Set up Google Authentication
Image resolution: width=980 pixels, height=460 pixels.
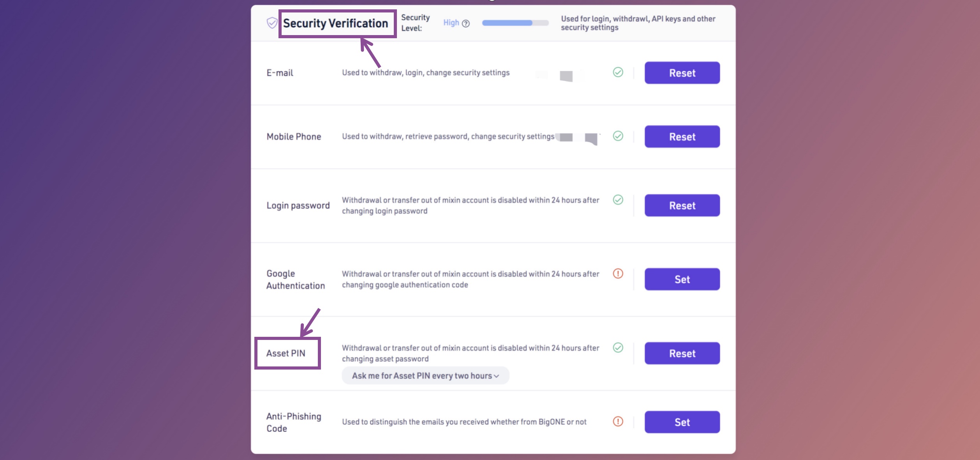point(682,279)
